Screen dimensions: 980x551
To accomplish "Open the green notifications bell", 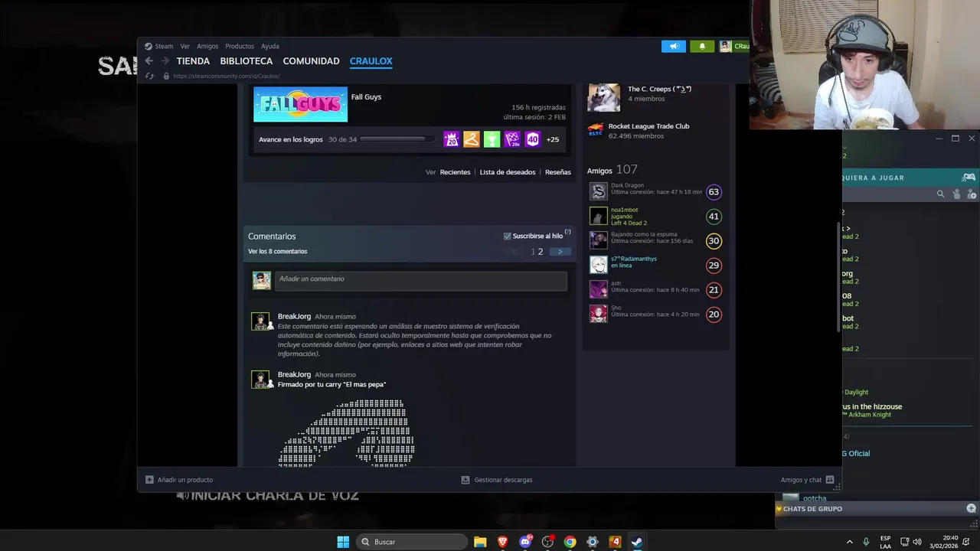I will tap(702, 47).
